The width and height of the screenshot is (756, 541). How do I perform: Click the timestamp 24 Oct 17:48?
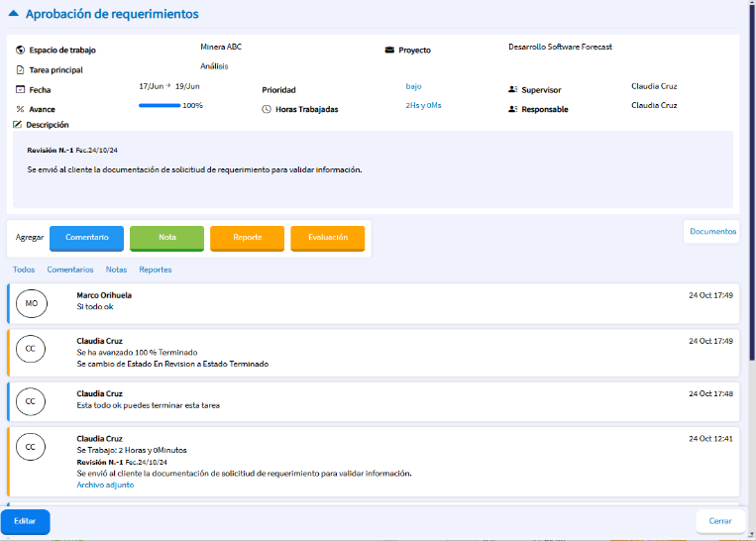click(x=710, y=394)
